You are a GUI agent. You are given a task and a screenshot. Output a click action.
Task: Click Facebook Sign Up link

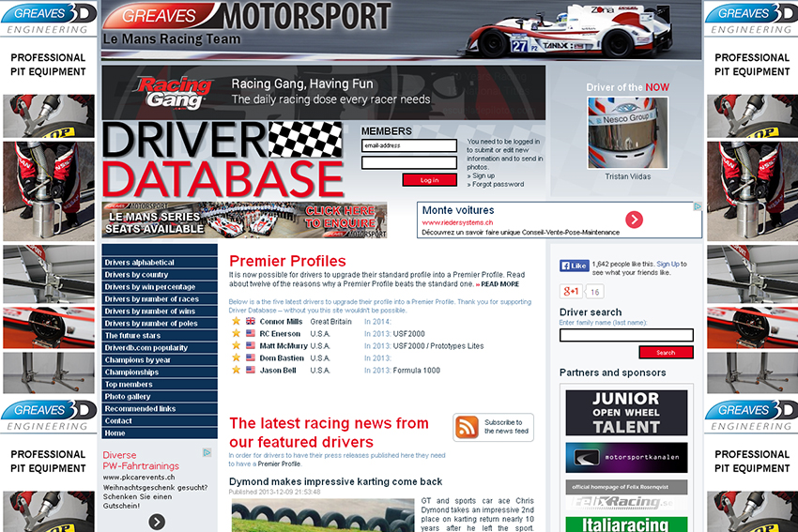point(668,264)
